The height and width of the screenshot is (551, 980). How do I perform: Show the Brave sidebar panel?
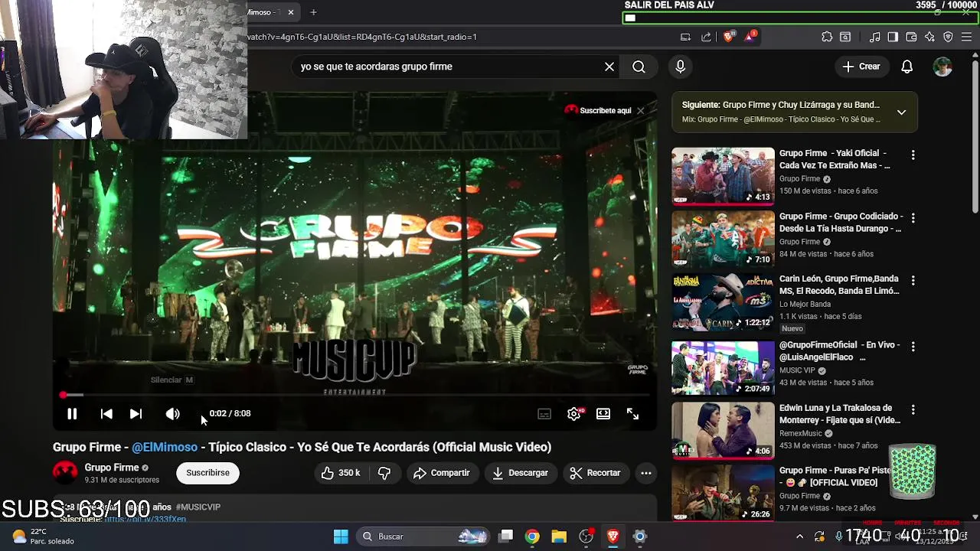(893, 37)
